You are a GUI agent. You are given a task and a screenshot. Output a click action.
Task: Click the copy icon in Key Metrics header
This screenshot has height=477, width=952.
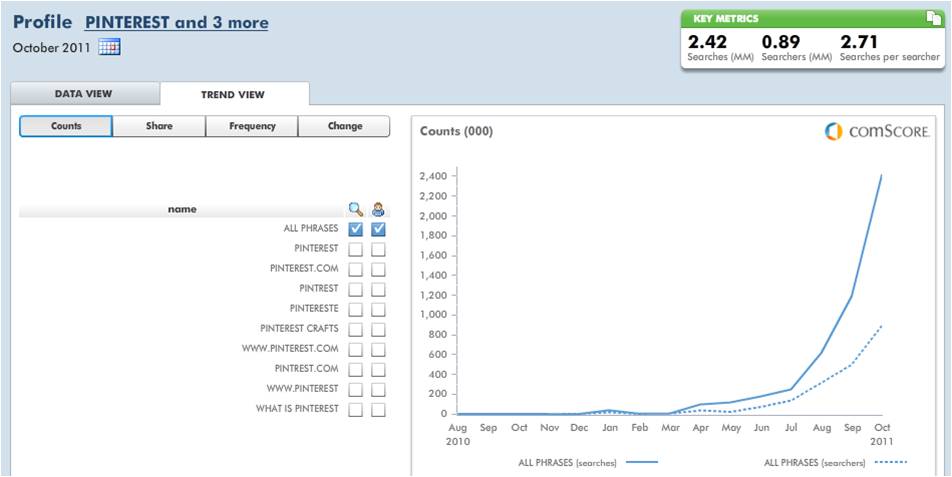(933, 19)
